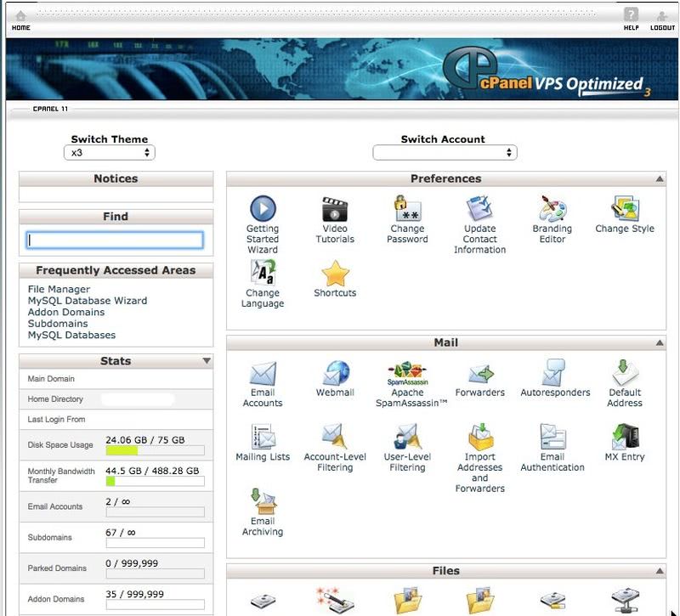Click the Main Domain stats row
Image resolution: width=680 pixels, height=616 pixels.
click(116, 379)
